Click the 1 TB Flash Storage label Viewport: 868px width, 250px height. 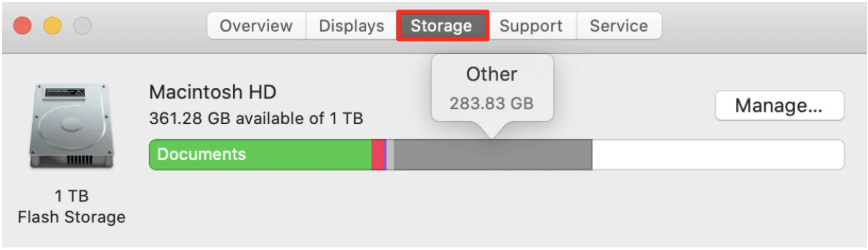pos(71,207)
